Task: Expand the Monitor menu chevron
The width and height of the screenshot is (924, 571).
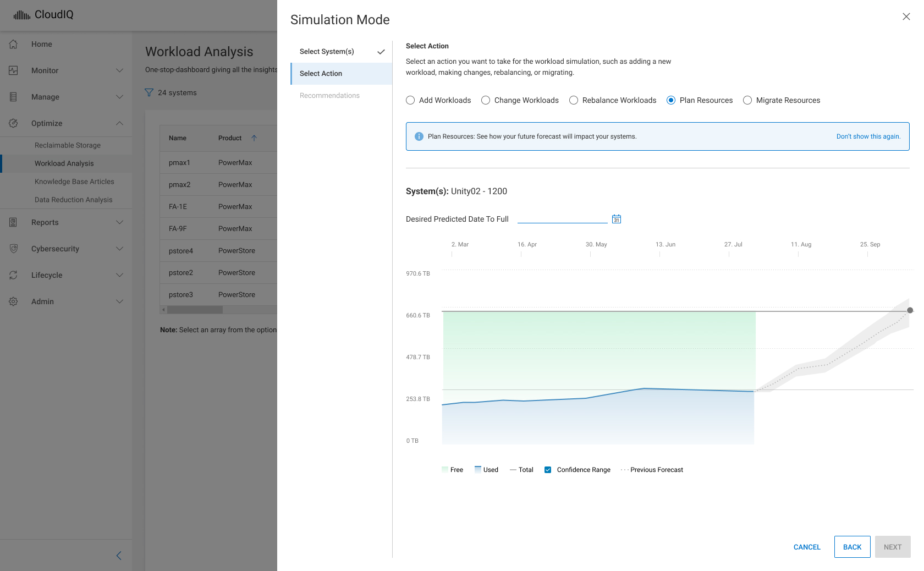Action: (119, 70)
